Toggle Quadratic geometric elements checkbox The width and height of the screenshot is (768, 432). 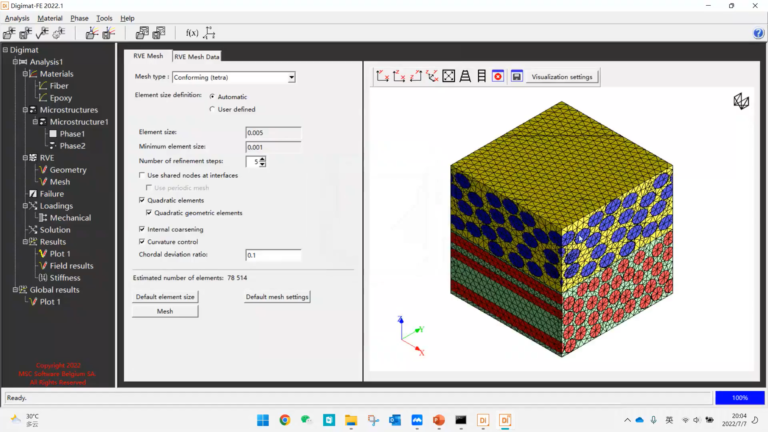pyautogui.click(x=149, y=213)
